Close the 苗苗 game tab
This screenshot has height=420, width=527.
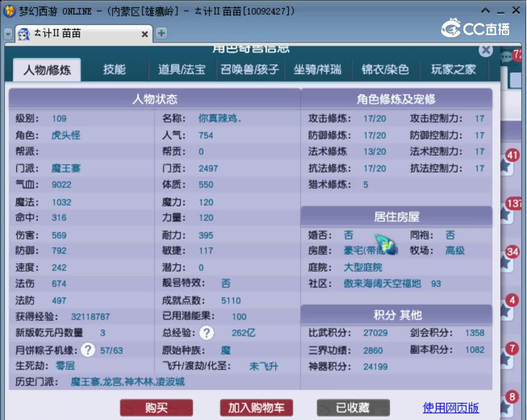(x=145, y=34)
